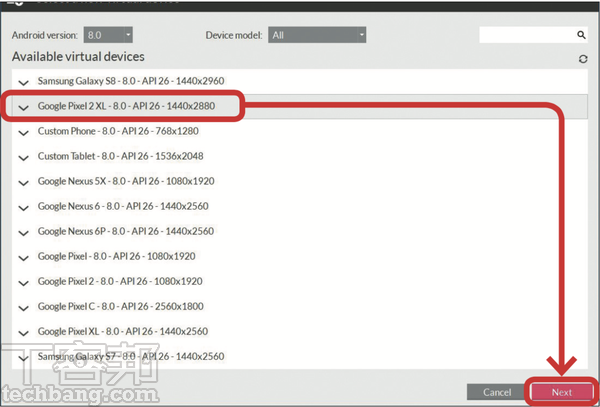Expand the Google Nexus 6 chevron
600x407 pixels.
point(24,208)
